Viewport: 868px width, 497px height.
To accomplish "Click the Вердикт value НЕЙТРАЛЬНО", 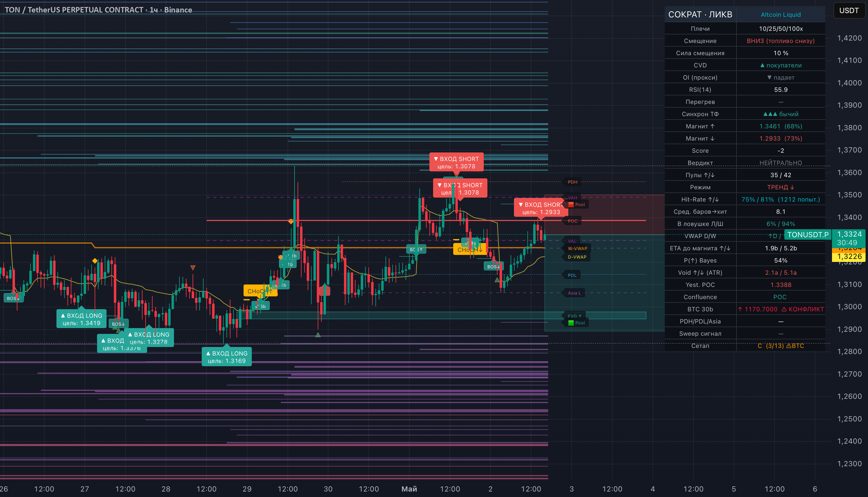I will (780, 163).
